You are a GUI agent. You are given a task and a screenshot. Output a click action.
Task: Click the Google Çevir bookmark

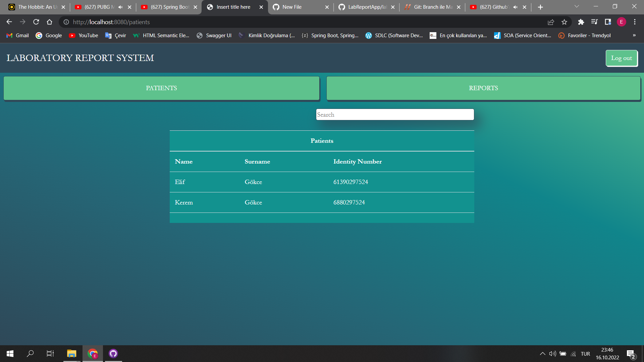click(x=115, y=35)
